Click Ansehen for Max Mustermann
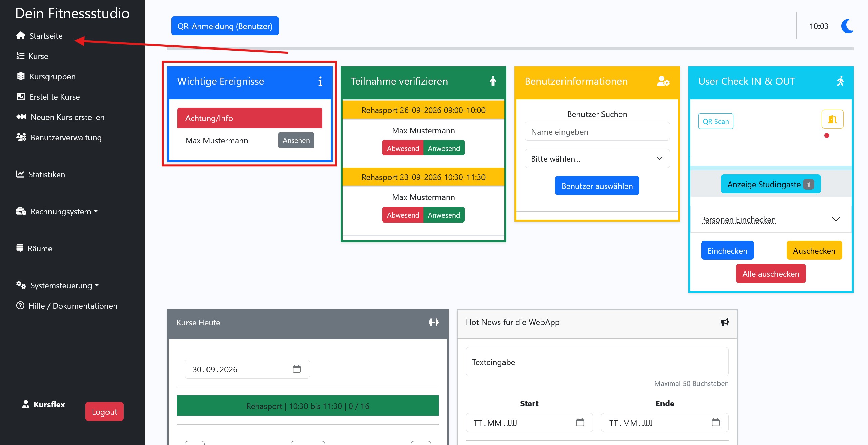 pos(296,140)
